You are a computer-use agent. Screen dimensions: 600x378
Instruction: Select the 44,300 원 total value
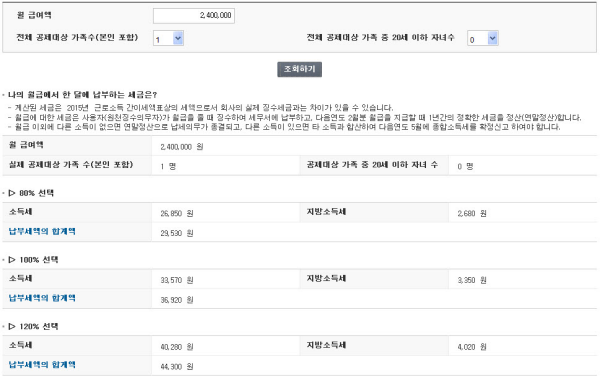point(177,366)
